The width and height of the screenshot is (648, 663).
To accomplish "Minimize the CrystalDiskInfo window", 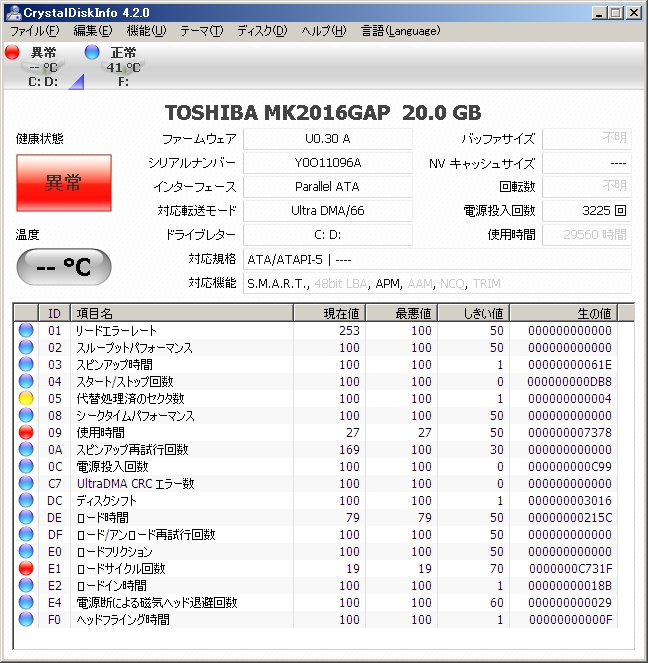I will (x=598, y=13).
